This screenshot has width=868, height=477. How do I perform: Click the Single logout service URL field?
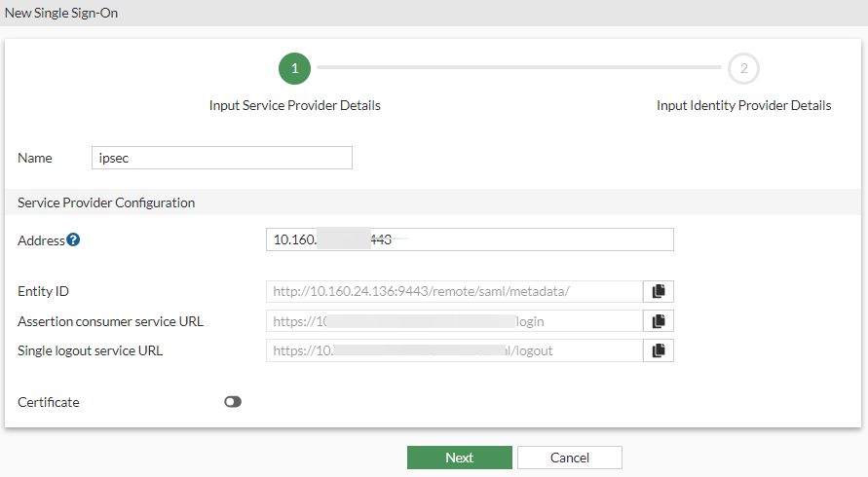click(454, 350)
